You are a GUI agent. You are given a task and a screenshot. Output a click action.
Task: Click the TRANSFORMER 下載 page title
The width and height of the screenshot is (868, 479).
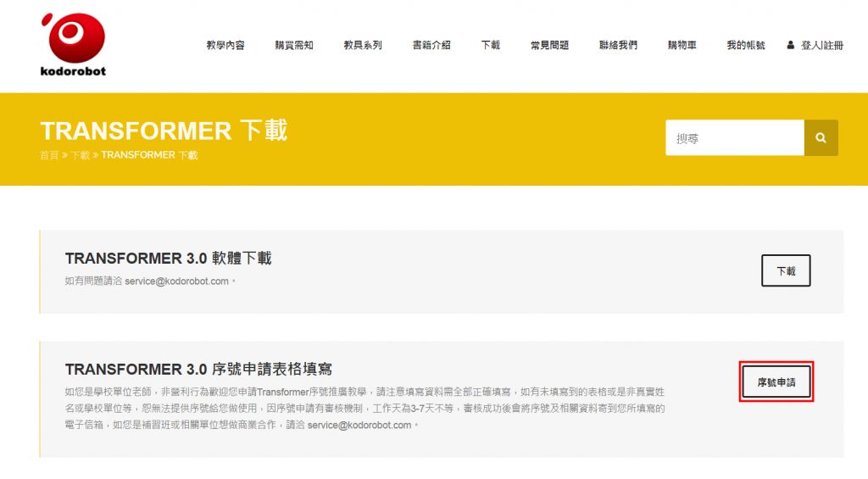164,131
